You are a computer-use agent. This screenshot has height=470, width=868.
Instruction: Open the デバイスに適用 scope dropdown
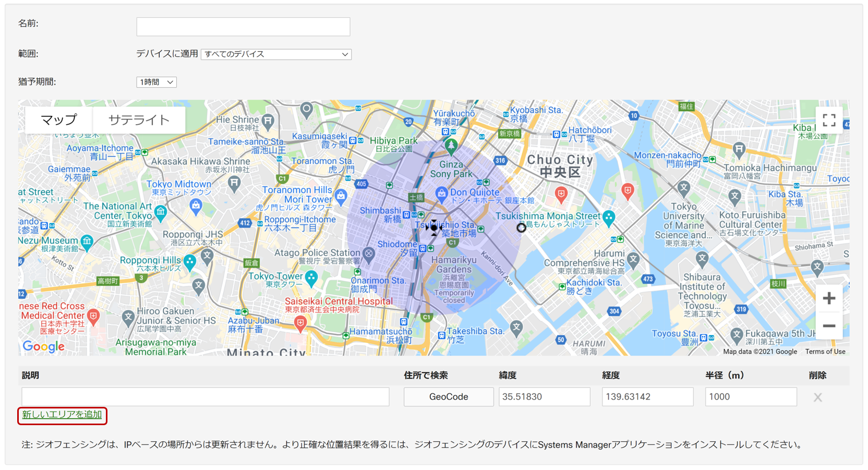pyautogui.click(x=276, y=54)
